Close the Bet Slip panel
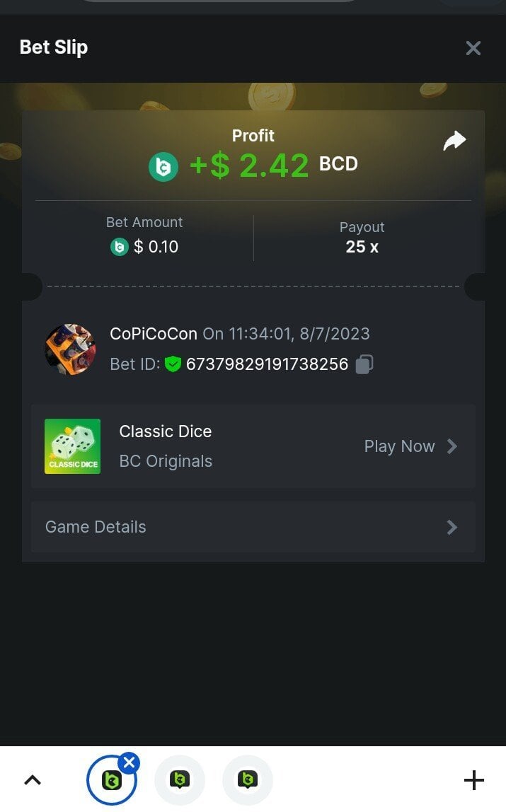This screenshot has height=812, width=506. pyautogui.click(x=473, y=48)
